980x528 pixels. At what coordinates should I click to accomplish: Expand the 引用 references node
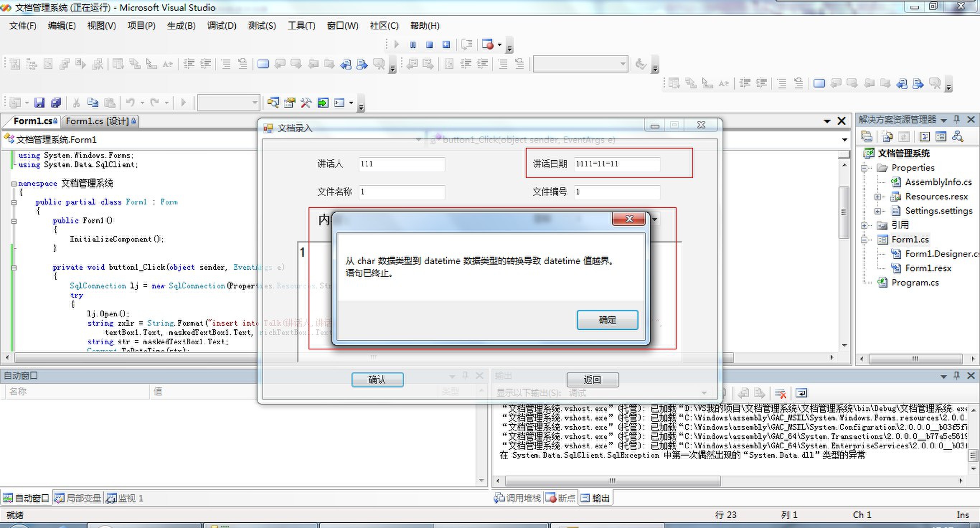[x=864, y=226]
